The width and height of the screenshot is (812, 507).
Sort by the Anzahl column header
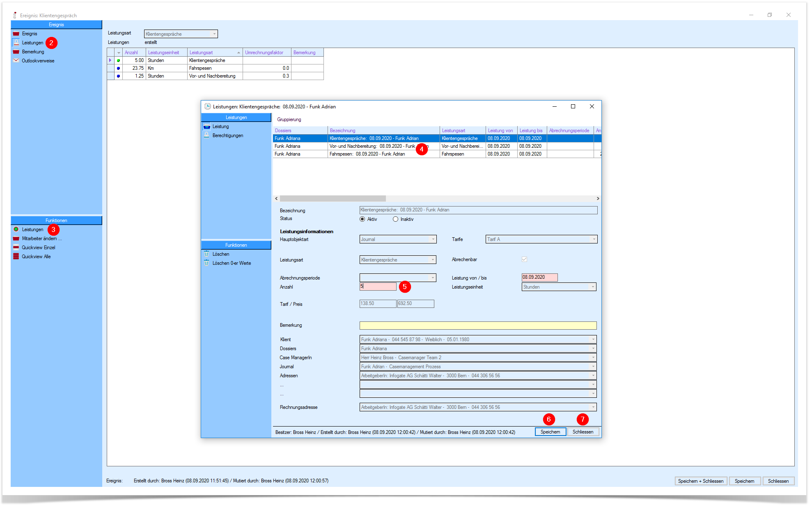[x=134, y=53]
